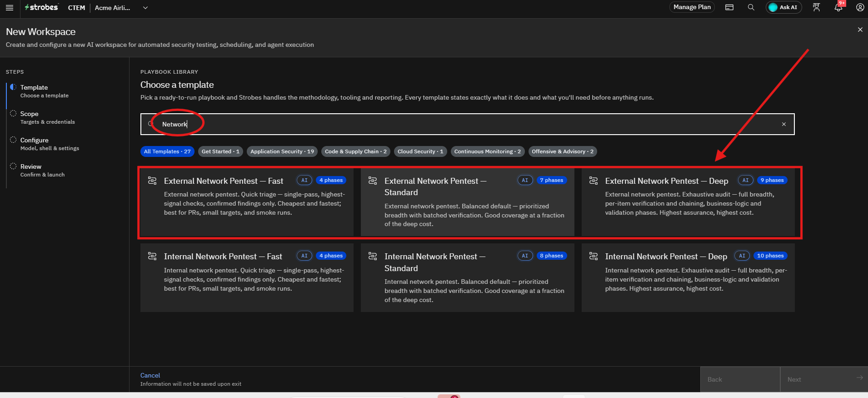This screenshot has width=868, height=398.
Task: Filter by Code & Supply Chain category
Action: pos(356,151)
